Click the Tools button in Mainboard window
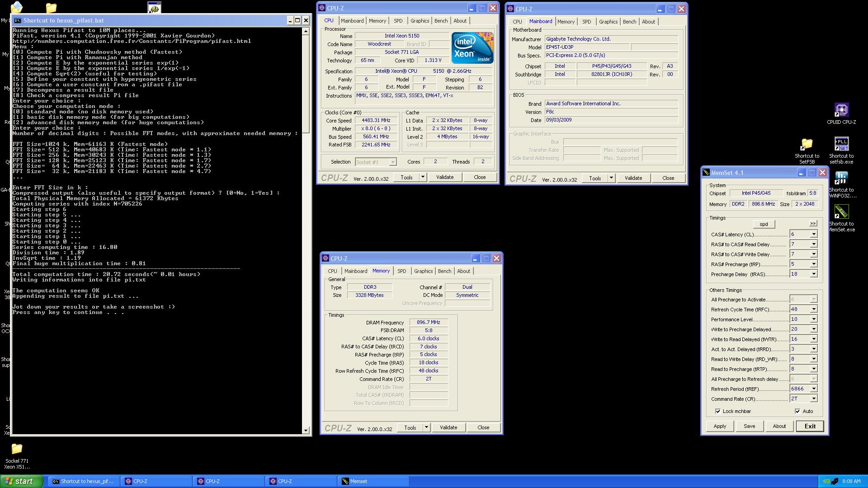The width and height of the screenshot is (868, 488). pyautogui.click(x=594, y=178)
